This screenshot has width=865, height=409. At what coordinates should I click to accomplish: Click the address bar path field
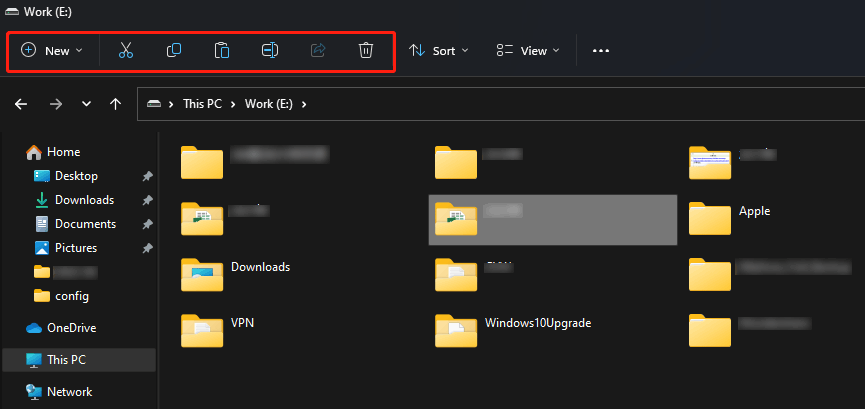(501, 104)
